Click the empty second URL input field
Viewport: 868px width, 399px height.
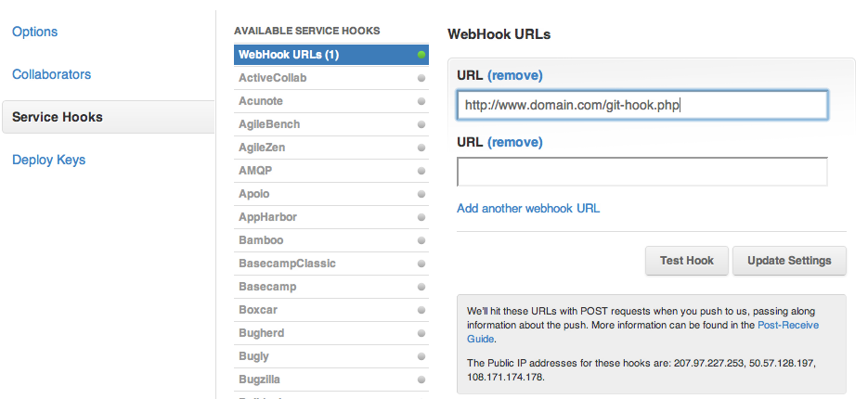tap(642, 172)
